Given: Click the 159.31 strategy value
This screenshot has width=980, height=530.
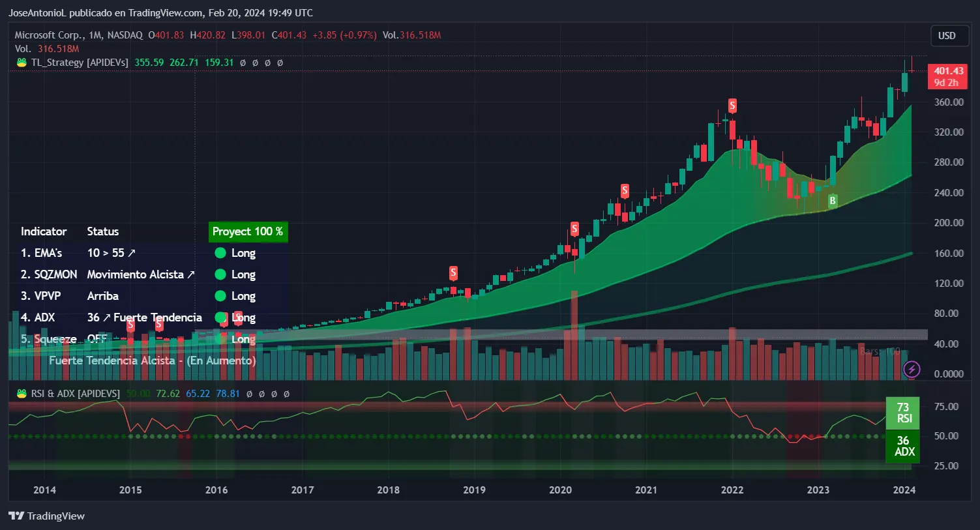Looking at the screenshot, I should click(x=219, y=63).
